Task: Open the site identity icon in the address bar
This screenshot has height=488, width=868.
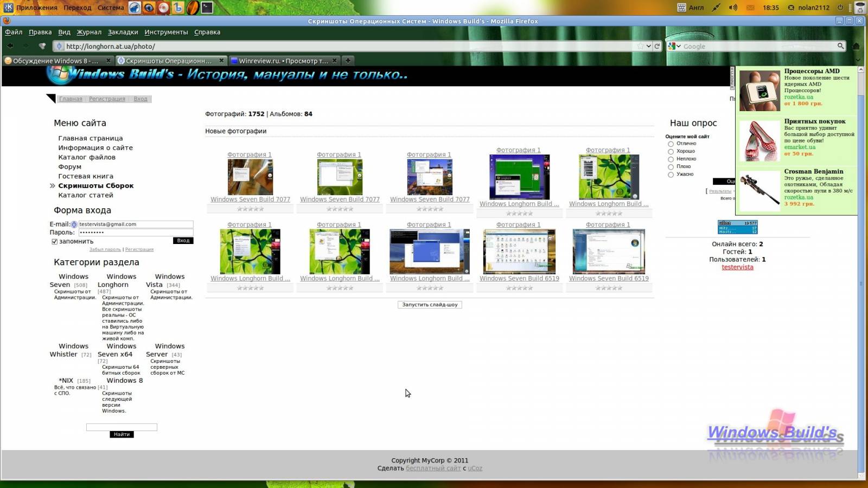Action: 59,46
